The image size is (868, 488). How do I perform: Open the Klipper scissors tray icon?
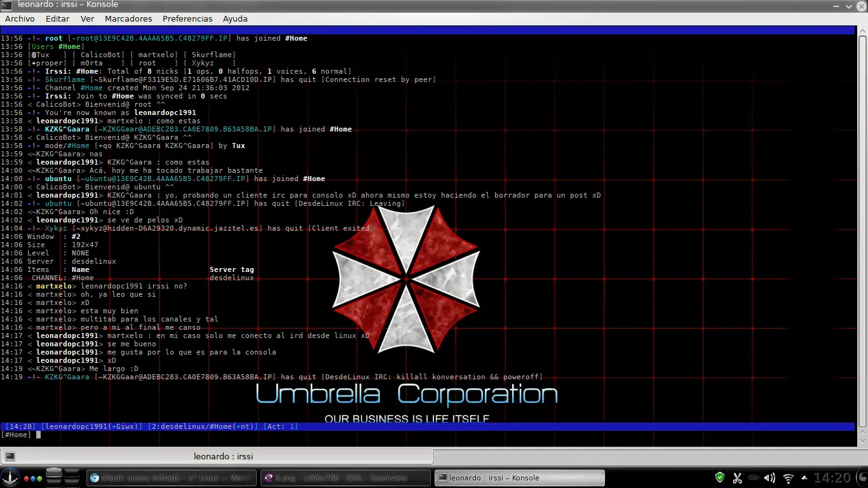point(737,478)
